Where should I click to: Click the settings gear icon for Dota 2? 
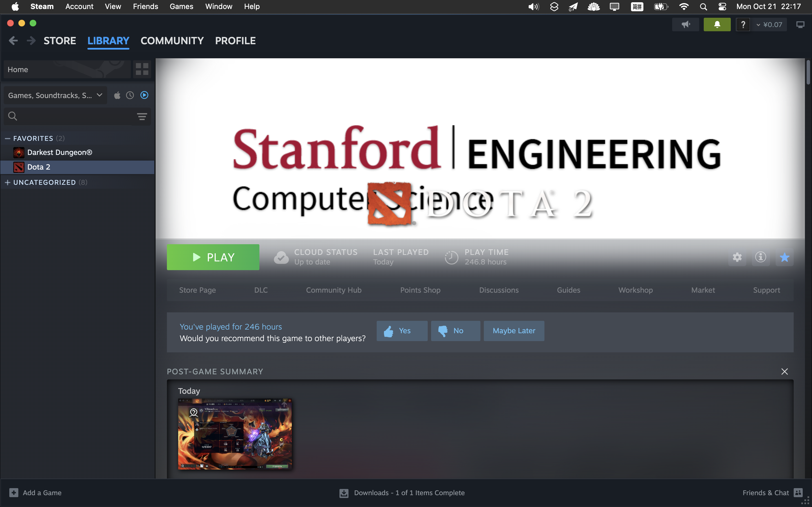pyautogui.click(x=737, y=257)
